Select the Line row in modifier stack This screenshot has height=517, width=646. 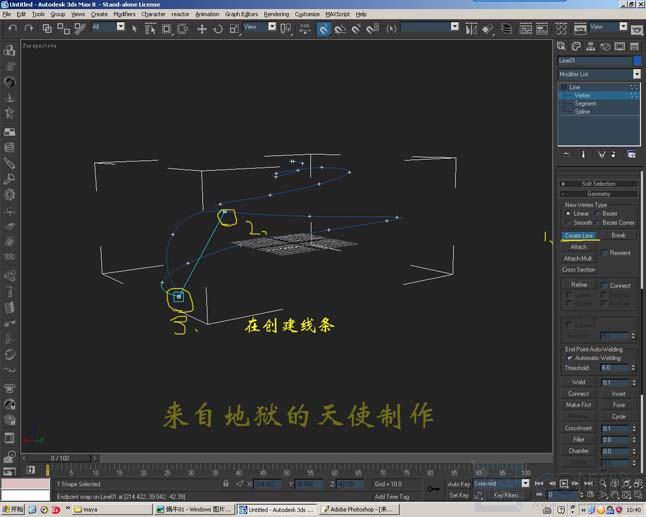pyautogui.click(x=599, y=87)
